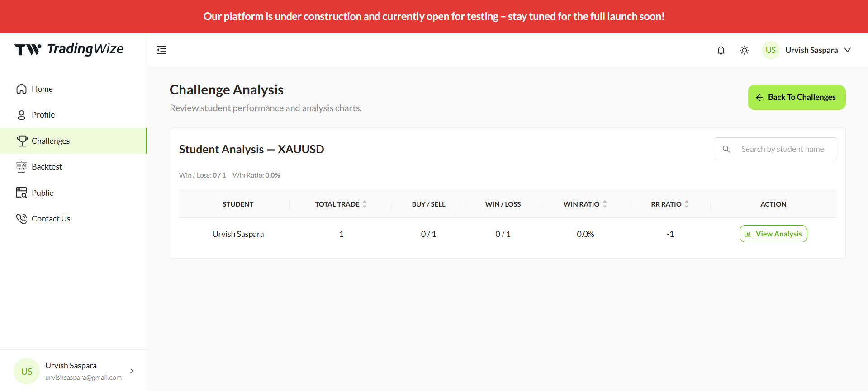The height and width of the screenshot is (391, 868).
Task: Click the Contact Us phone icon
Action: (21, 219)
